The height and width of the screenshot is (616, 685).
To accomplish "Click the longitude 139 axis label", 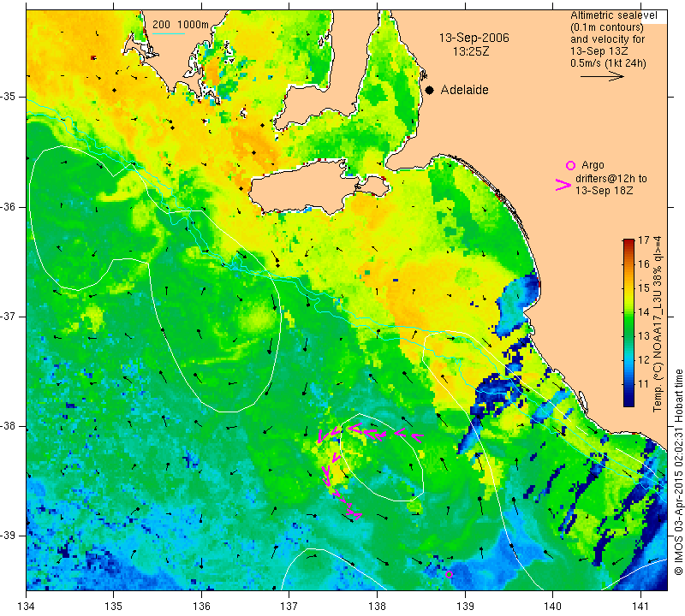I will pyautogui.click(x=465, y=607).
